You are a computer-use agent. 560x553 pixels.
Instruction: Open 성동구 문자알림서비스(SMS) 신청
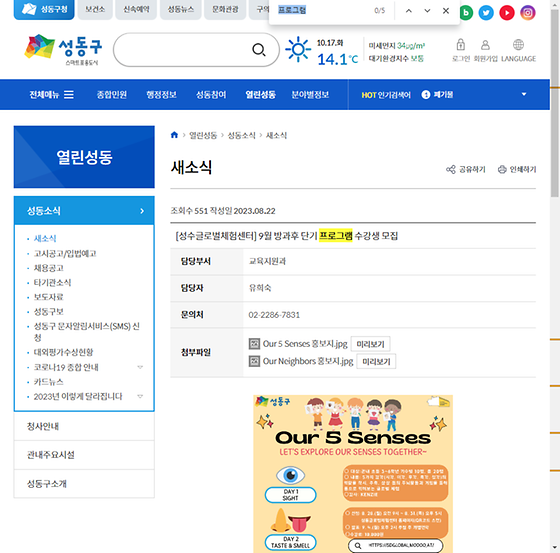(x=86, y=332)
